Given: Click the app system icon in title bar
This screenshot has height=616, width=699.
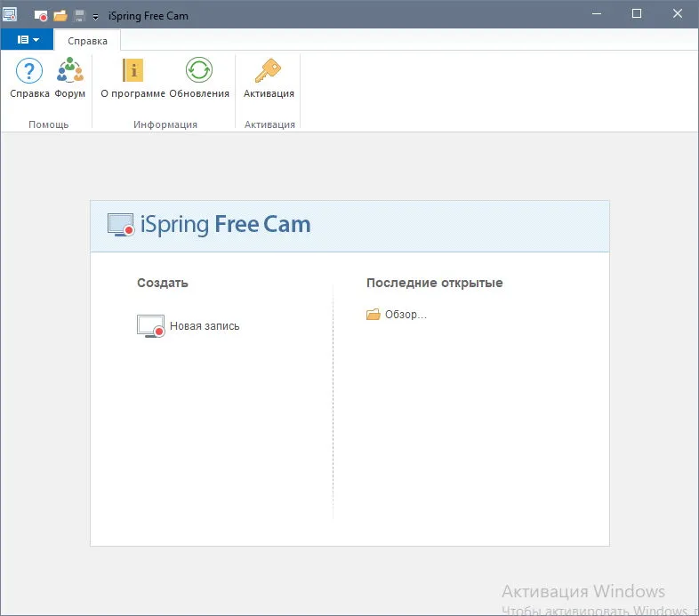Looking at the screenshot, I should (10, 14).
